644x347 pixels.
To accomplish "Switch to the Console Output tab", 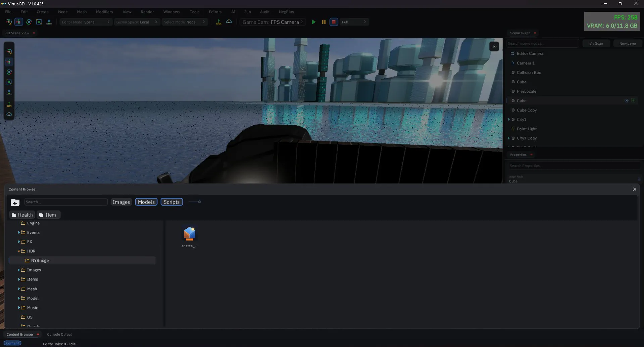I will (x=59, y=334).
